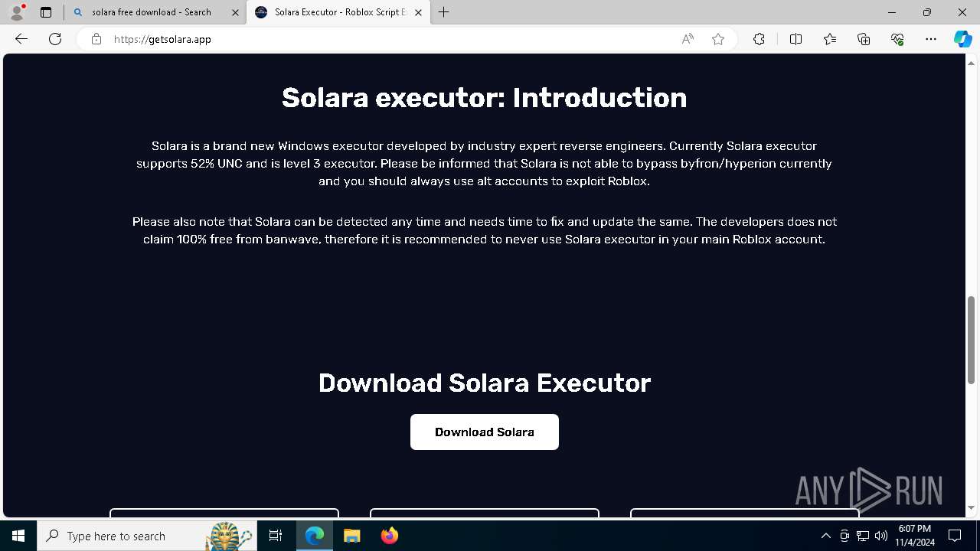
Task: Open Browser essentials icon
Action: click(x=897, y=39)
